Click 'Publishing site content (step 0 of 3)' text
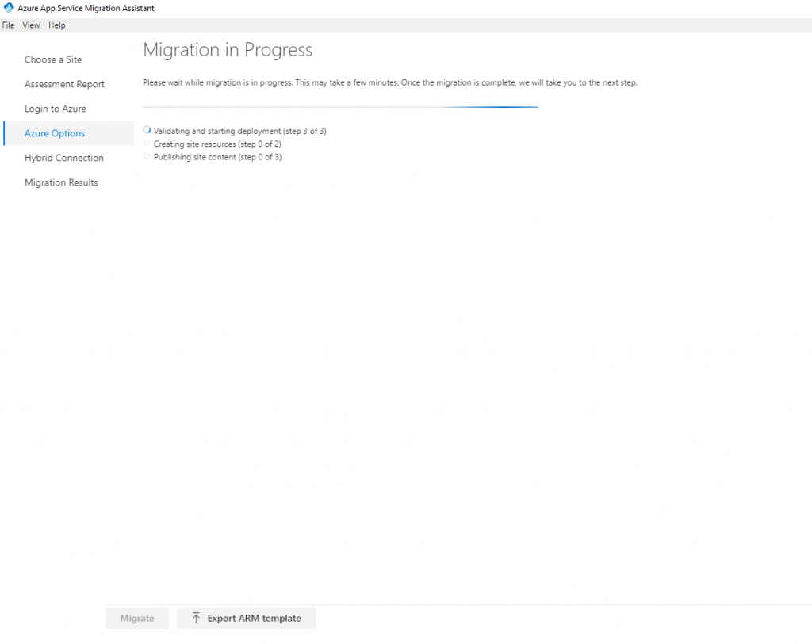 point(217,157)
